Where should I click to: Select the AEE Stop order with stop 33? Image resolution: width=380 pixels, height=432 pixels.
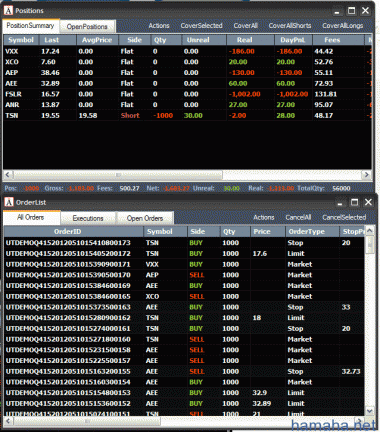[184, 307]
